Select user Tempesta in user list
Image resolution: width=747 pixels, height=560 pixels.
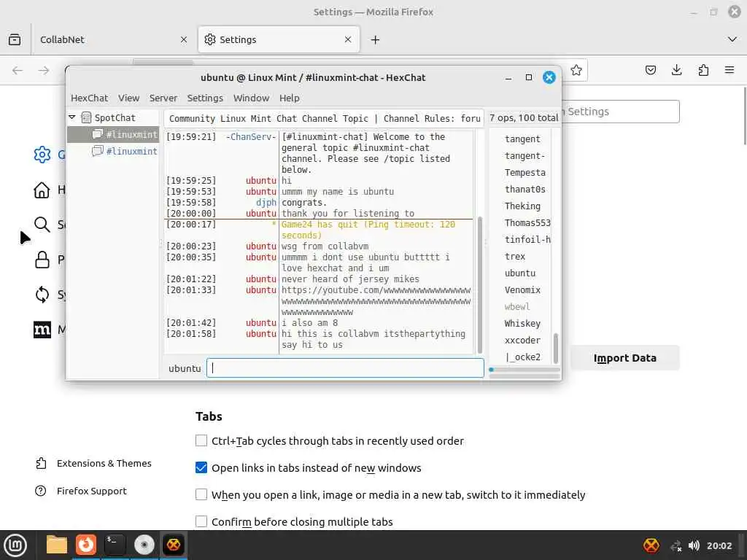point(525,172)
